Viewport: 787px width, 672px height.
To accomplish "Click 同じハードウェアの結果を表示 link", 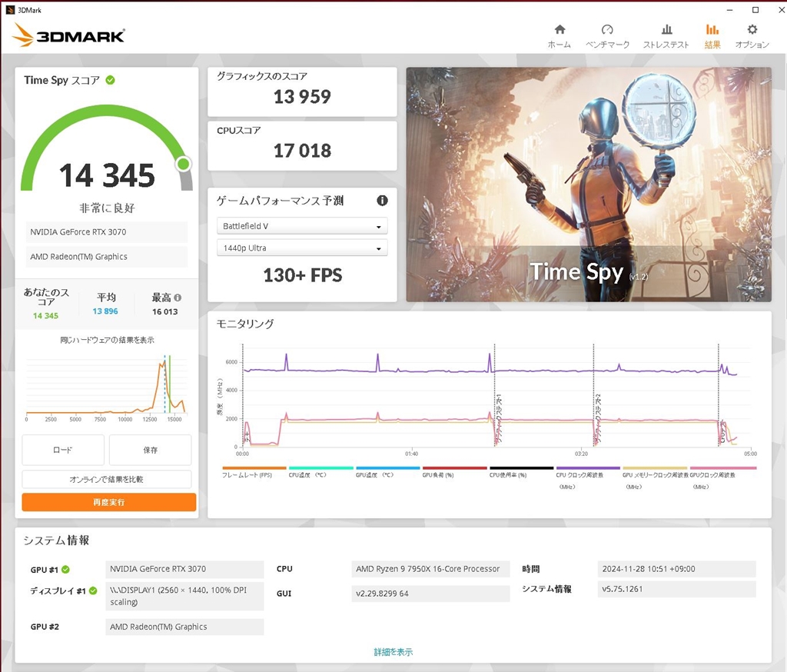I will (107, 340).
